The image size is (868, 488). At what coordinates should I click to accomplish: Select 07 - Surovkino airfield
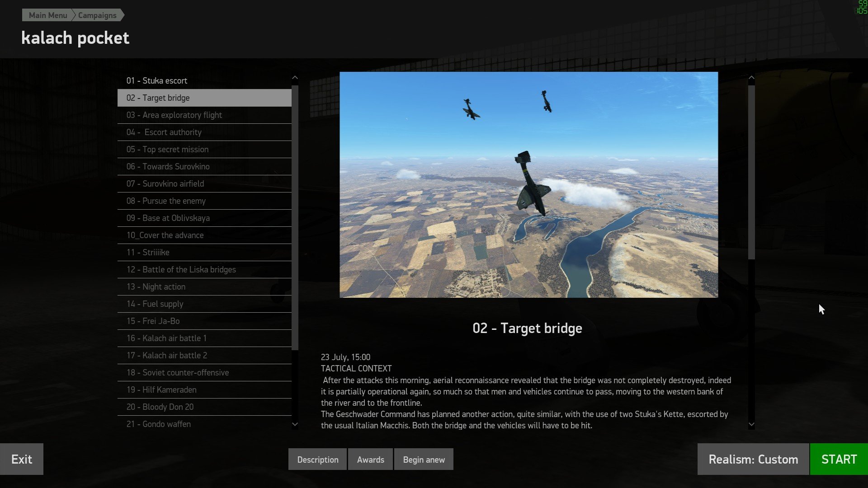(204, 183)
